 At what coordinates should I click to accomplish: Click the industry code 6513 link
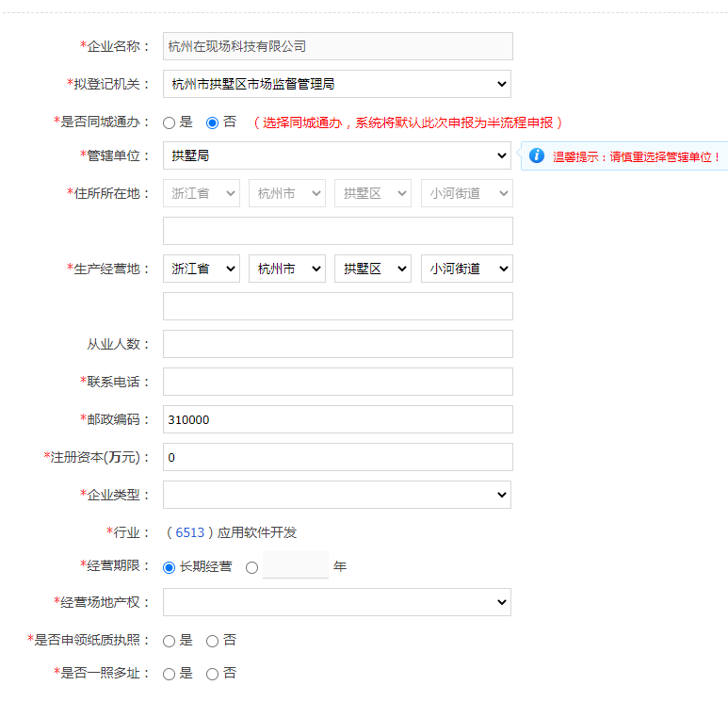pyautogui.click(x=190, y=532)
